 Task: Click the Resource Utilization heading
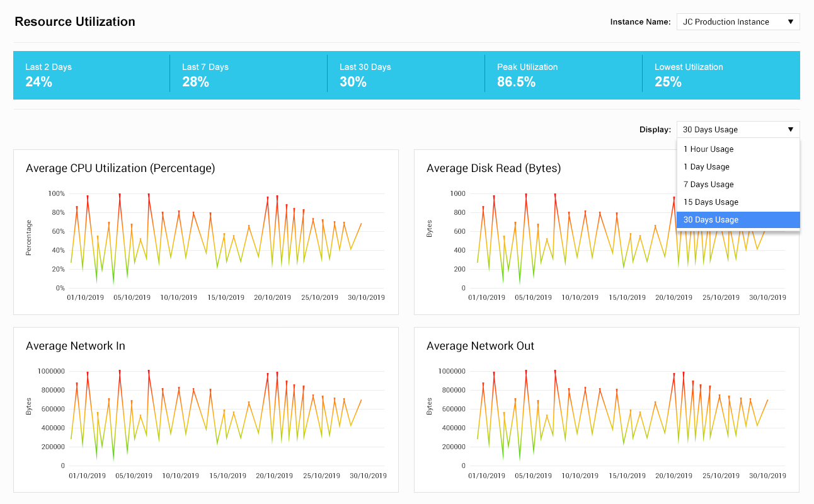coord(75,21)
